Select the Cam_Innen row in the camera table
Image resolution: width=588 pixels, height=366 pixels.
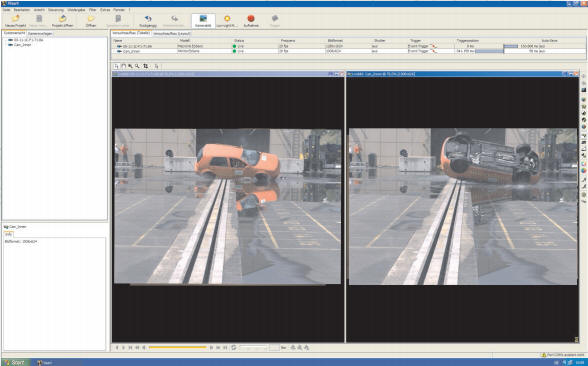349,51
